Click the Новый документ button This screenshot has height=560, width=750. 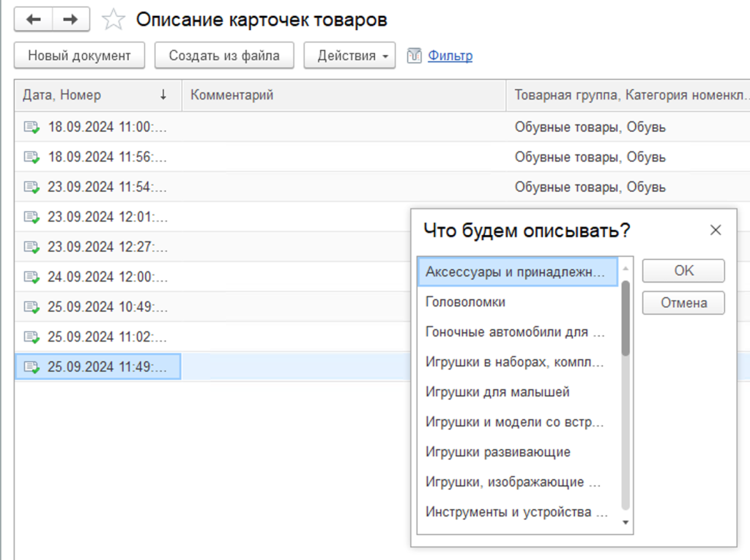pyautogui.click(x=79, y=56)
